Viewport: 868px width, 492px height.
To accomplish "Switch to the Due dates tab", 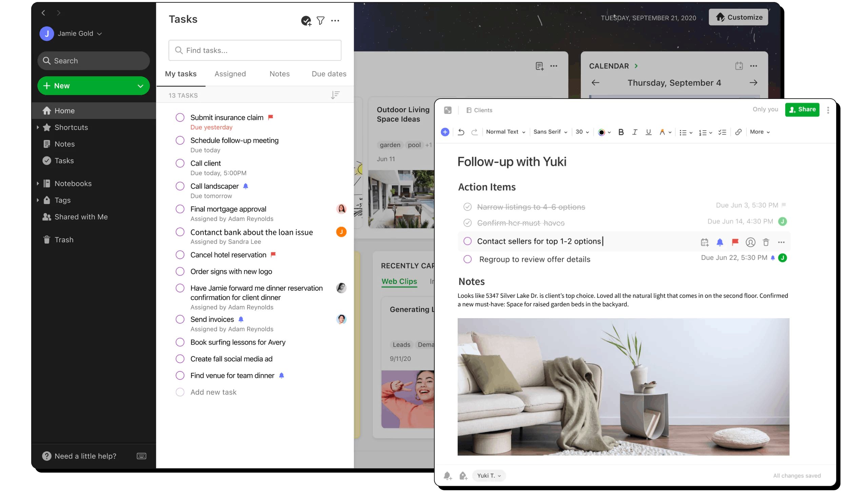I will (329, 73).
